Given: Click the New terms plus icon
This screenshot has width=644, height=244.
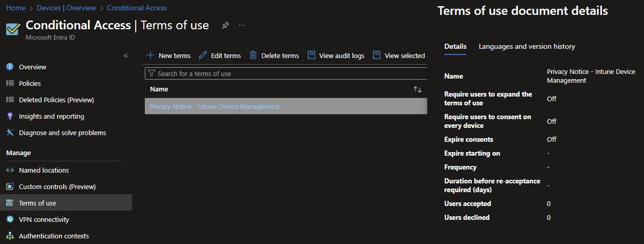Looking at the screenshot, I should pos(150,55).
